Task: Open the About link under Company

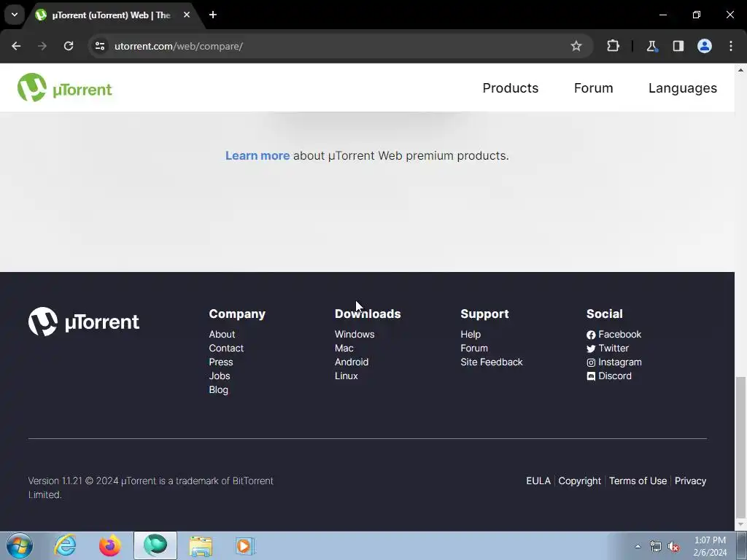Action: point(222,334)
